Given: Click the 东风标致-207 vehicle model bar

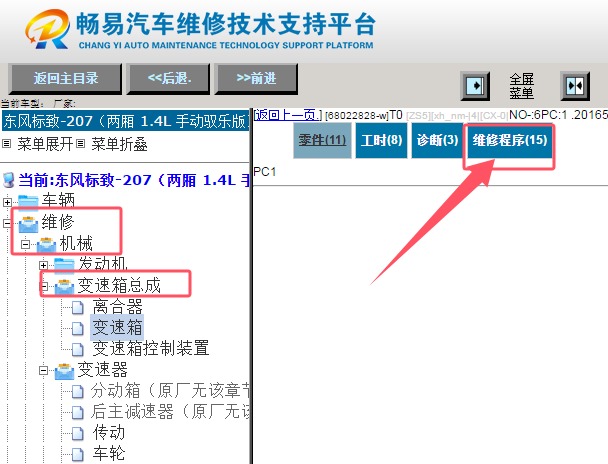Looking at the screenshot, I should pyautogui.click(x=125, y=121).
